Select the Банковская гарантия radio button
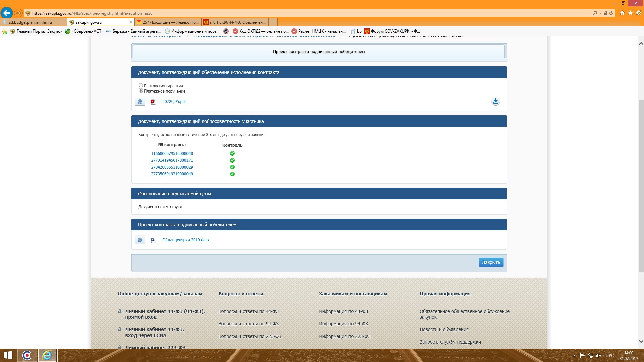The width and height of the screenshot is (644, 362). (141, 85)
